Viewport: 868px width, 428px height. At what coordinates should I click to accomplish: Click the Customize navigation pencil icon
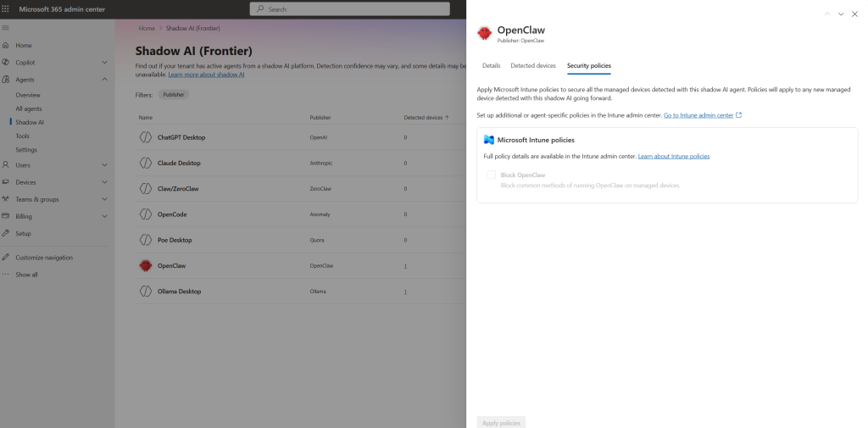click(6, 258)
